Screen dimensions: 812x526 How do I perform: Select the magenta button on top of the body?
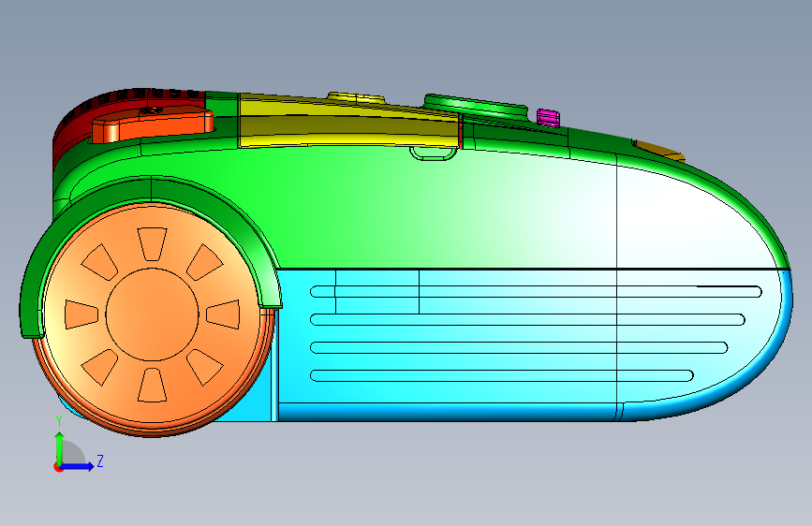(549, 118)
